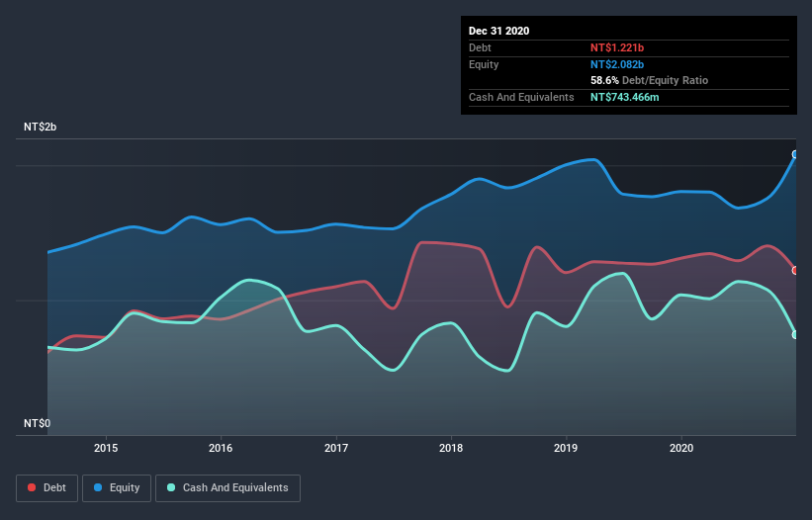Click the NT$1.221b debt value
Screen dimensions: 812x520
(617, 47)
